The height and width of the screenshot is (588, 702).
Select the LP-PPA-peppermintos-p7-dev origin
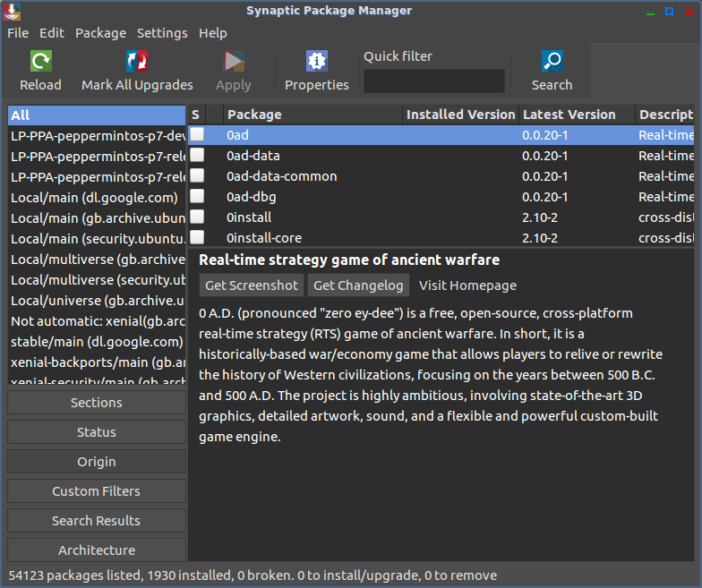click(x=97, y=136)
